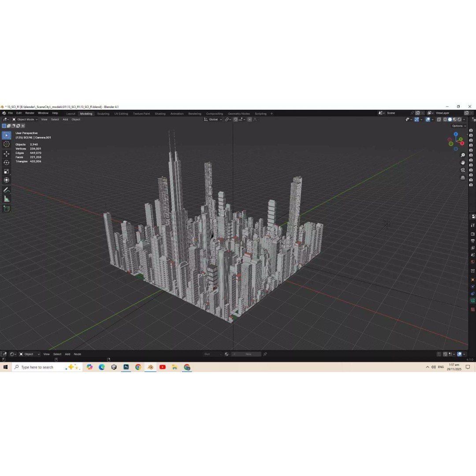Switch to the Shading workspace tab
The height and width of the screenshot is (476, 476).
coord(160,114)
